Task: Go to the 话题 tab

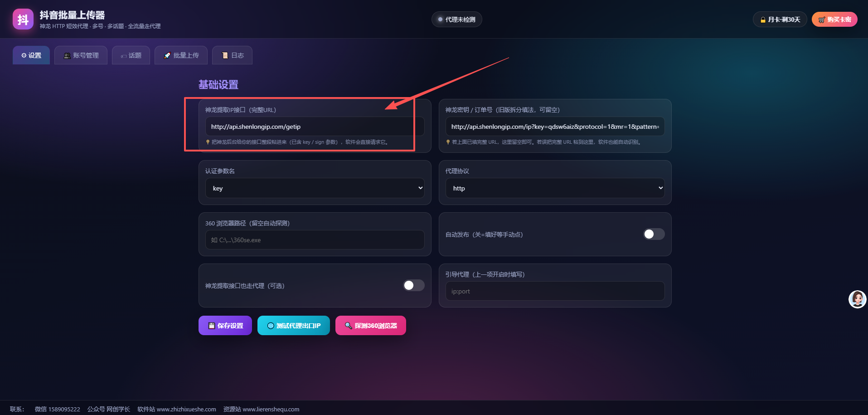Action: 131,55
